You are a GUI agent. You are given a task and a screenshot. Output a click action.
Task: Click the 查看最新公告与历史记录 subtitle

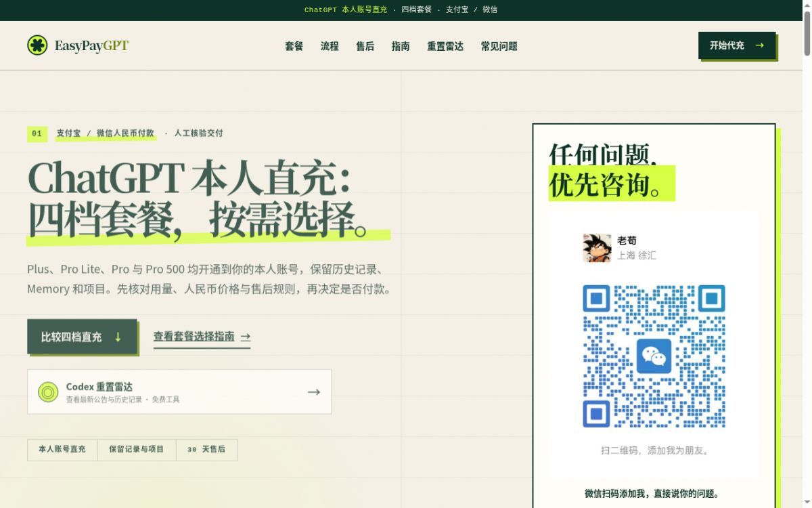(x=104, y=400)
